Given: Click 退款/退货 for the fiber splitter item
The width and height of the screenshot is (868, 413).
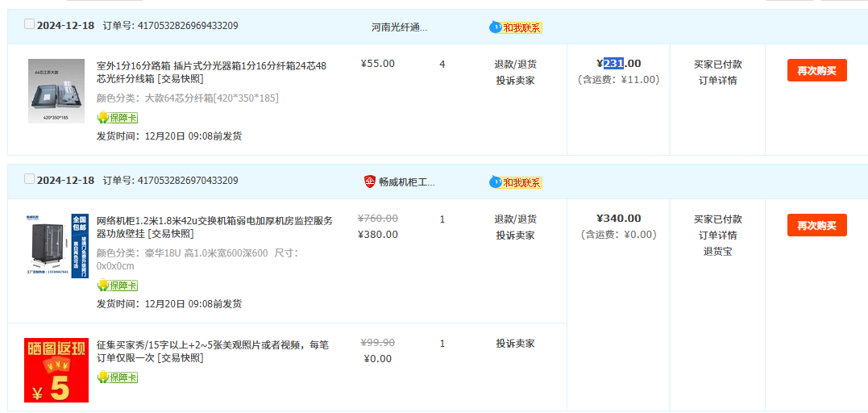Looking at the screenshot, I should click(515, 64).
